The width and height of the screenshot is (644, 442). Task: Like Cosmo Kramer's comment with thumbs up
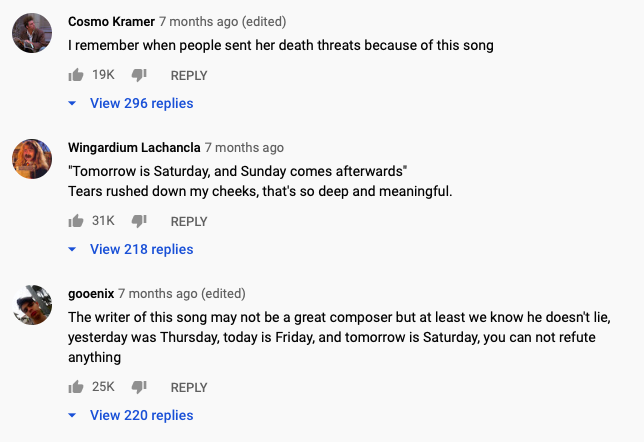pos(76,75)
